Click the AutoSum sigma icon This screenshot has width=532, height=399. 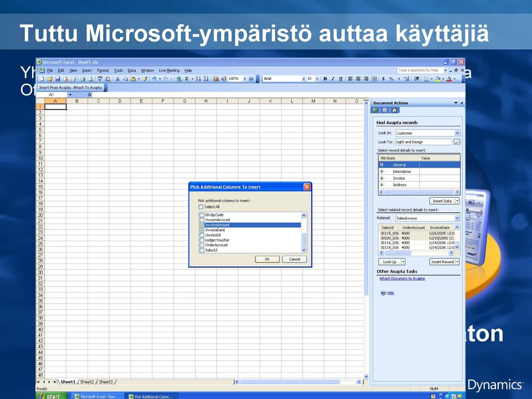pos(187,79)
